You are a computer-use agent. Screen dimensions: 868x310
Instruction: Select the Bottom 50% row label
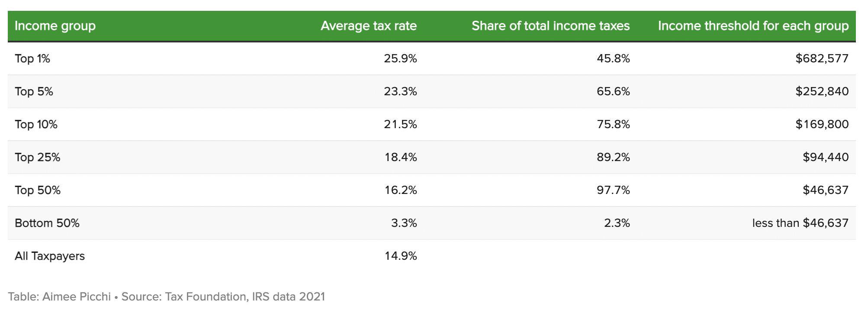click(x=47, y=223)
